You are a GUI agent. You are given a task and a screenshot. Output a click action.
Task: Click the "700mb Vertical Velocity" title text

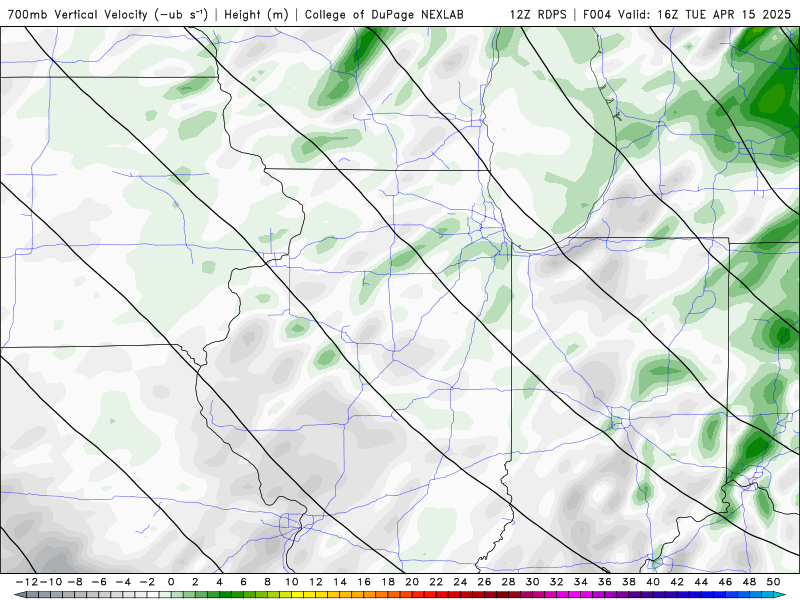tap(80, 14)
